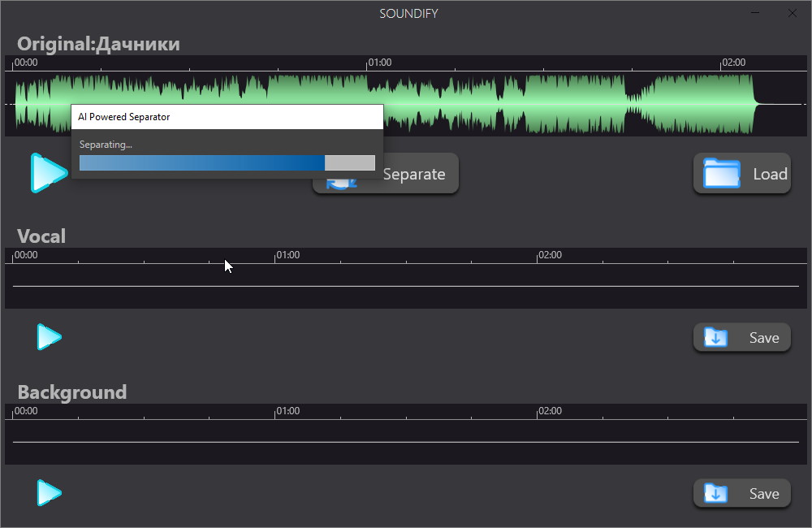Click the Load button text

(770, 174)
